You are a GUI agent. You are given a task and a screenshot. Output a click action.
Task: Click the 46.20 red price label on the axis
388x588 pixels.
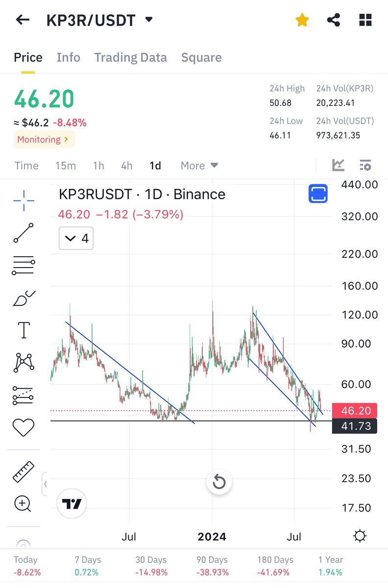355,411
